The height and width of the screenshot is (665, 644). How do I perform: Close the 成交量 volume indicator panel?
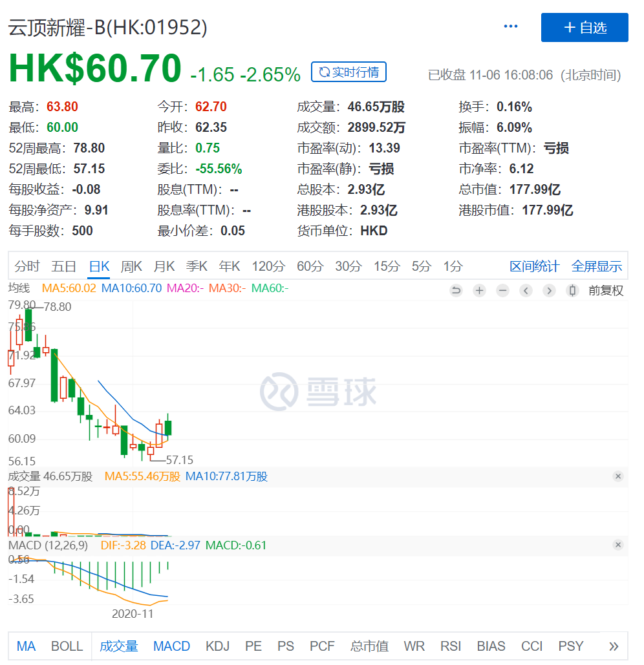[618, 476]
